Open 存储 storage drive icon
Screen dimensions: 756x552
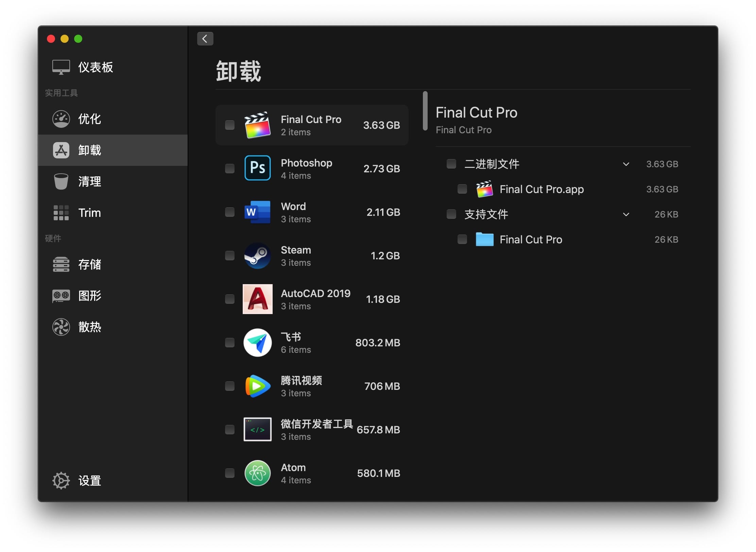[x=61, y=264]
